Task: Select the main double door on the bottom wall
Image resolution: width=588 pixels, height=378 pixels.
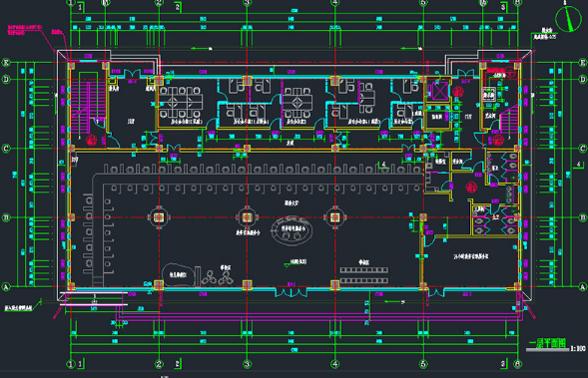Action: pyautogui.click(x=291, y=292)
